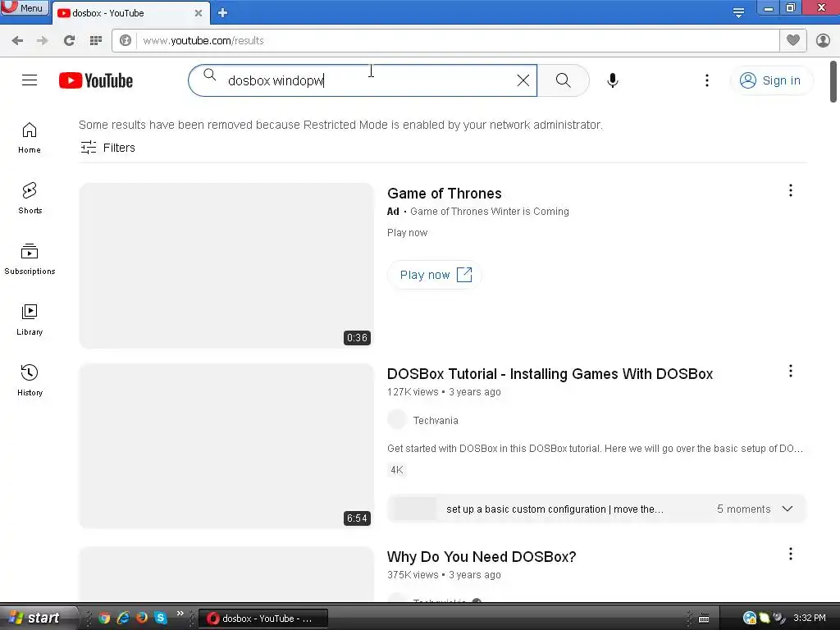
Task: Click the Play now button
Action: click(435, 275)
